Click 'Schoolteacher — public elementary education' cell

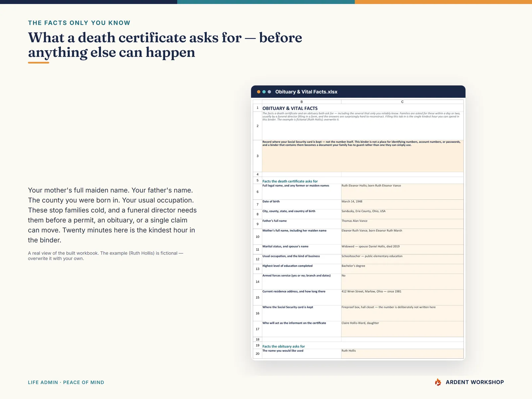click(402, 259)
